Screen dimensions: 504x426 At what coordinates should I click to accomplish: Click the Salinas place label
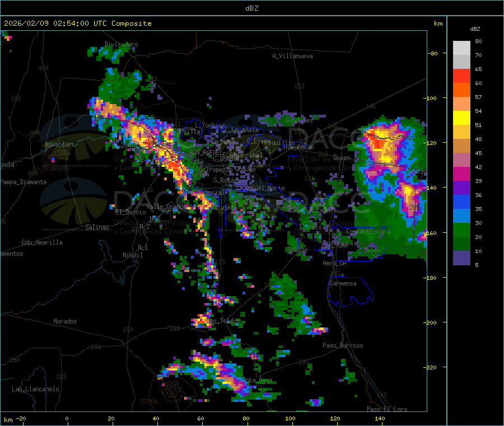(x=97, y=227)
